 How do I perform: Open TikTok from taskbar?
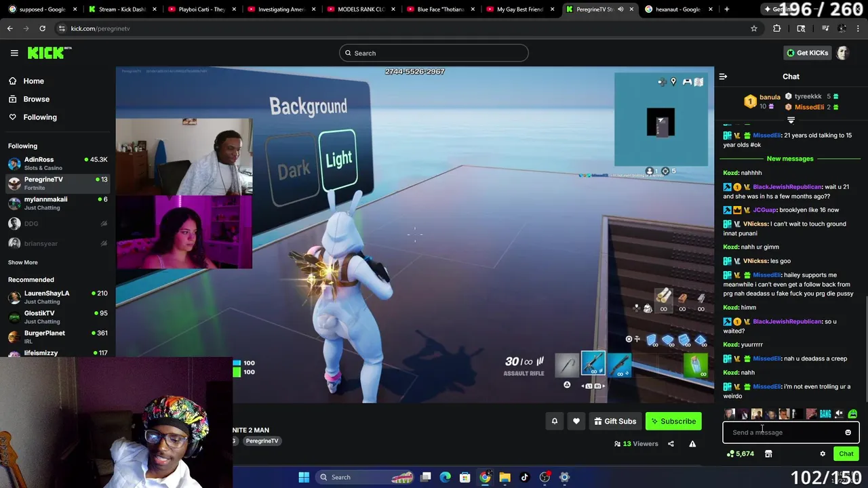(x=524, y=477)
